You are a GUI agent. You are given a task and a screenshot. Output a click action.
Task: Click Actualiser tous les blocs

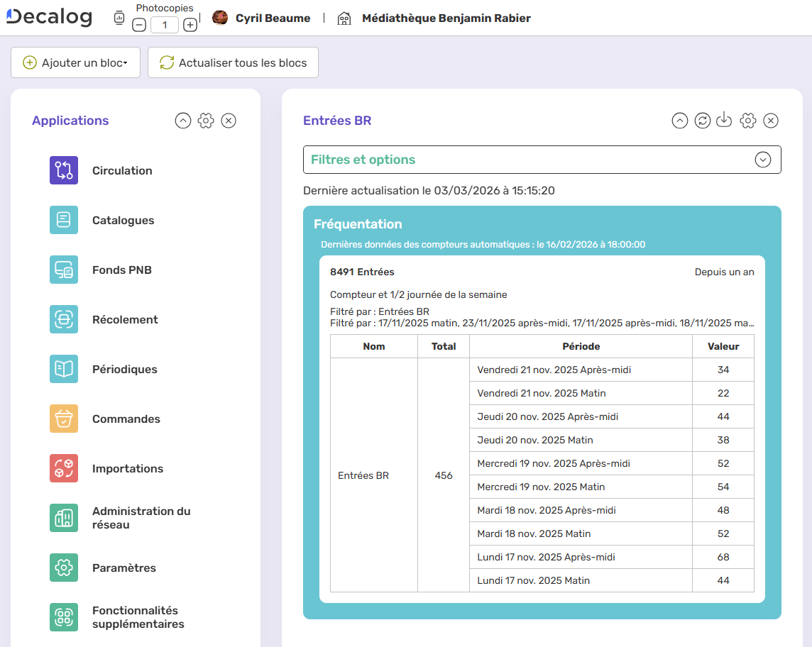tap(233, 62)
